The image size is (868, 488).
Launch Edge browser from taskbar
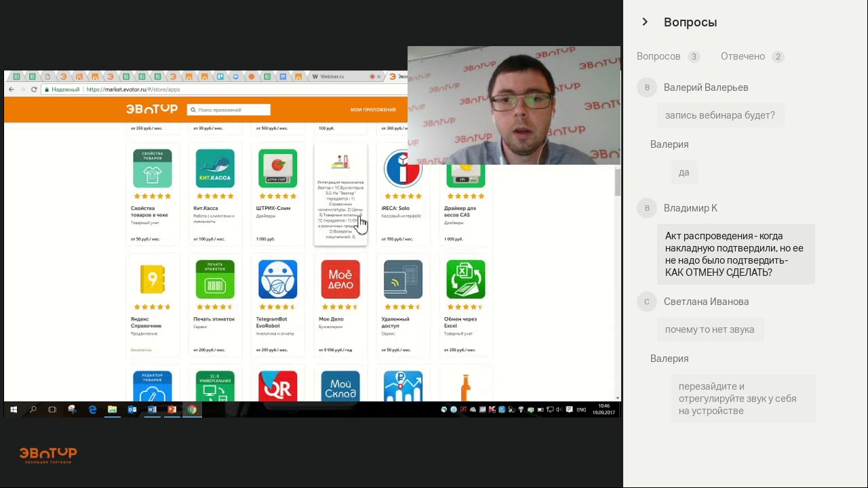92,409
